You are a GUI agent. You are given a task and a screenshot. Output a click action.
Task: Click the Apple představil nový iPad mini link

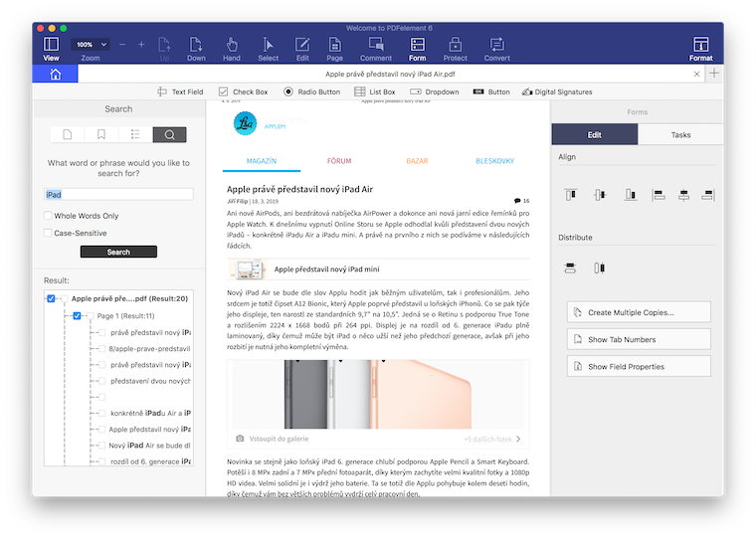tap(326, 269)
